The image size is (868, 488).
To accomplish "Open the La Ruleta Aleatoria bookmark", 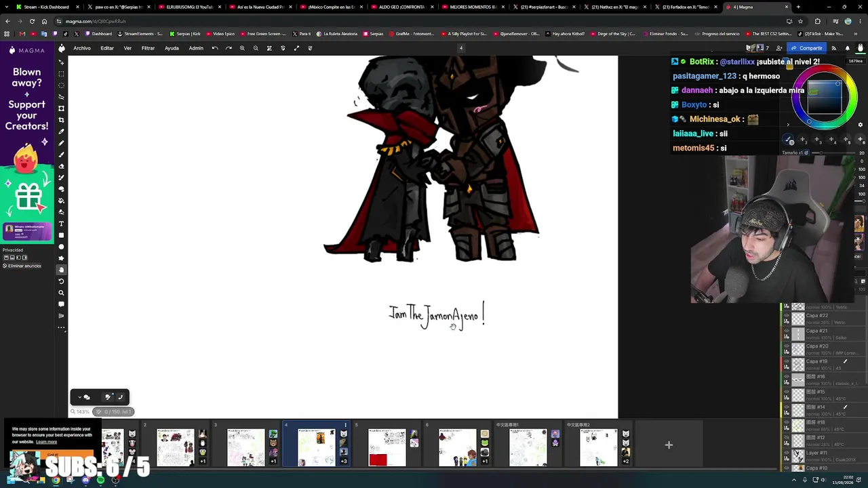I will 338,34.
